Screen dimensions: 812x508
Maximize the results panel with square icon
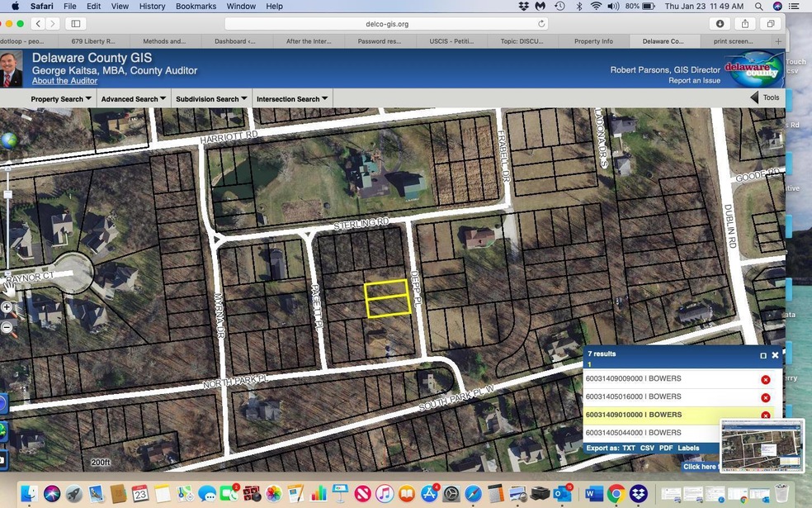[763, 355]
